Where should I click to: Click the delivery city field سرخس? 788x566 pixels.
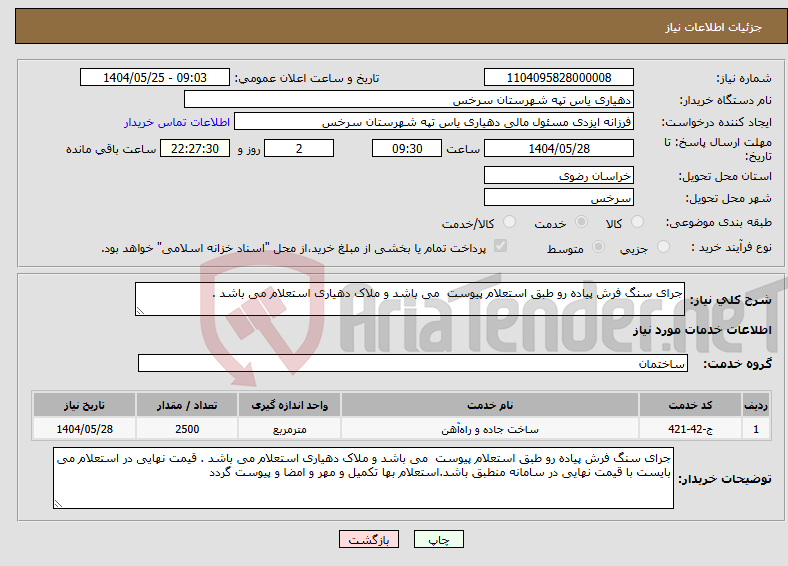(559, 197)
